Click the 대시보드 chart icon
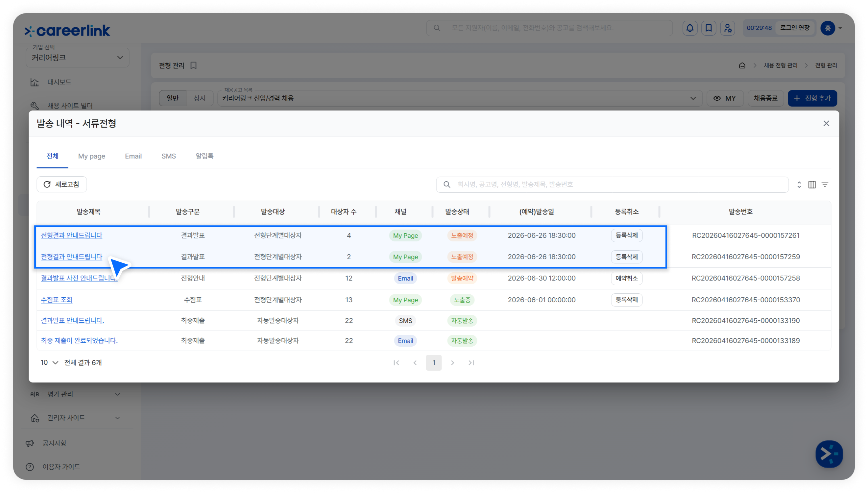Image resolution: width=868 pixels, height=493 pixels. coord(35,82)
